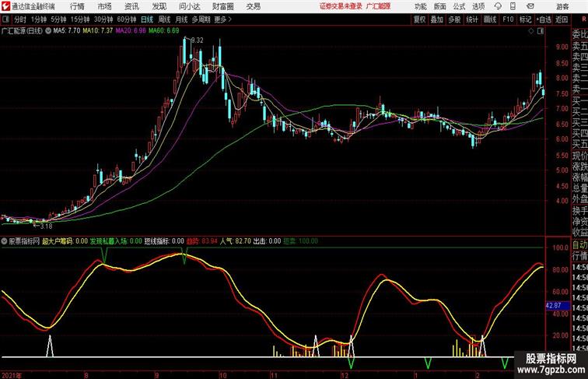
Task: Click the 2021年 time axis label
Action: [x=12, y=375]
